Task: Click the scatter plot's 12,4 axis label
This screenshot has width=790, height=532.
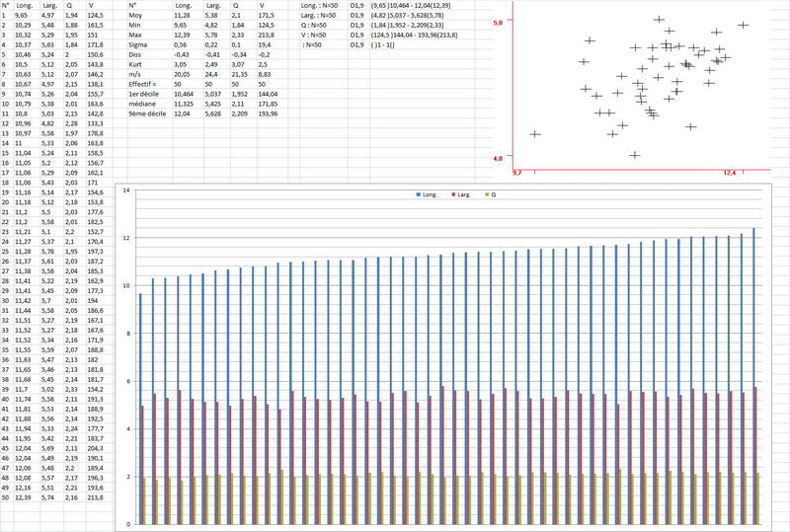Action: [x=730, y=173]
